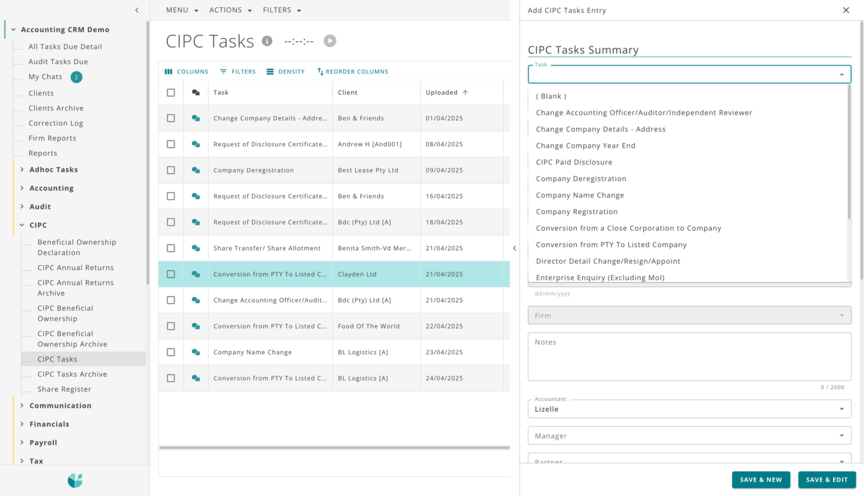Image resolution: width=864 pixels, height=496 pixels.
Task: Click inside the Notes text field
Action: (689, 357)
